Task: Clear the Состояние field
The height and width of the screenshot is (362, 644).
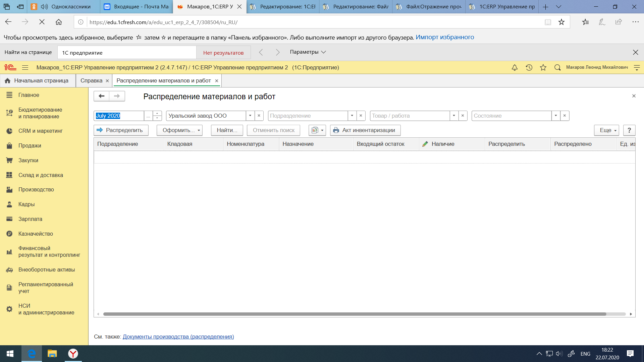Action: pyautogui.click(x=565, y=116)
